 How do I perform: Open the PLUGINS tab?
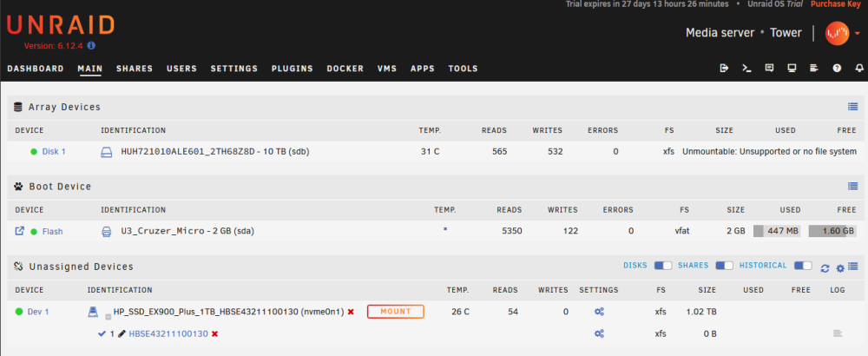click(x=293, y=69)
